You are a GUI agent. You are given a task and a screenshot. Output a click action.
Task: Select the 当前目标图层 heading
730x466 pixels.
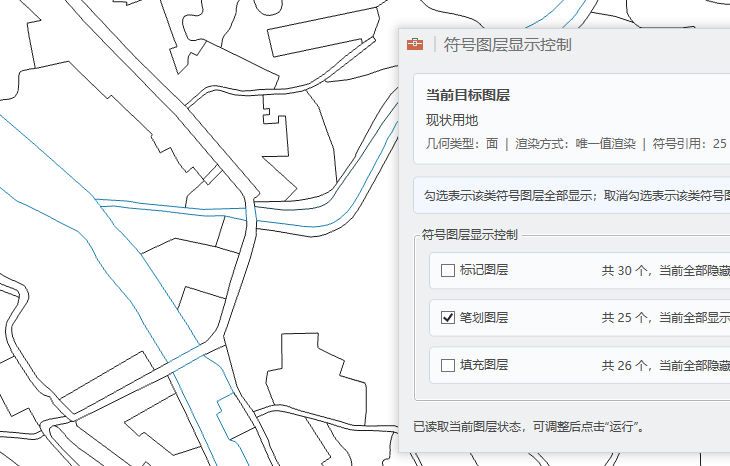[x=468, y=95]
